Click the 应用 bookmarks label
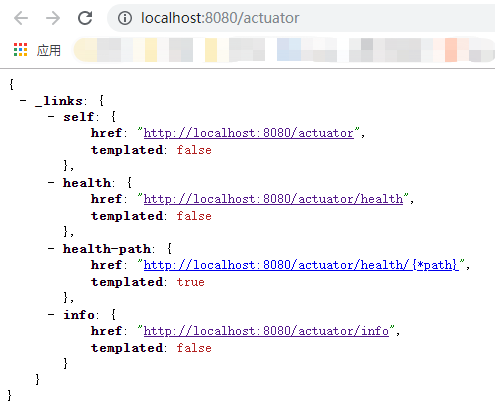495x417 pixels. pyautogui.click(x=49, y=50)
